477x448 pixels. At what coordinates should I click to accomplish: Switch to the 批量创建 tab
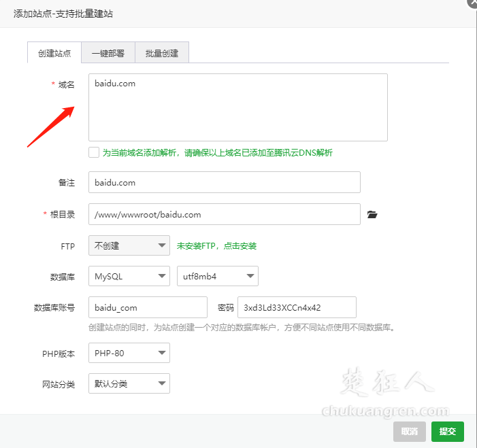pos(161,53)
